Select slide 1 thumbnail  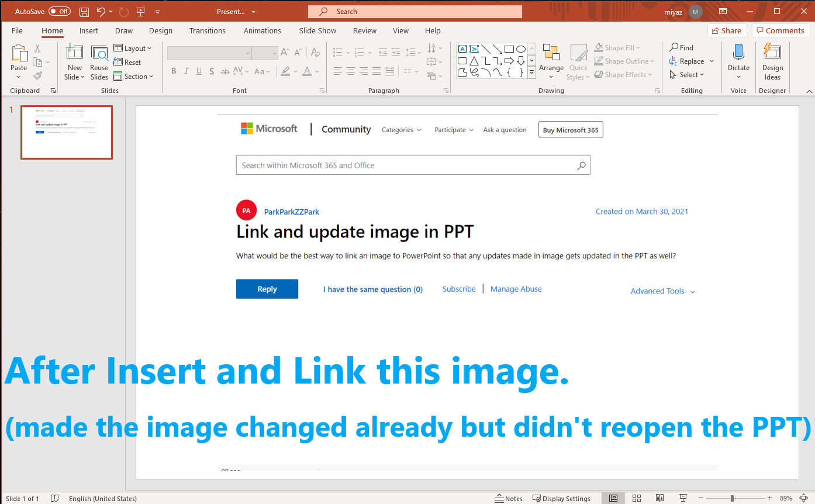point(67,132)
